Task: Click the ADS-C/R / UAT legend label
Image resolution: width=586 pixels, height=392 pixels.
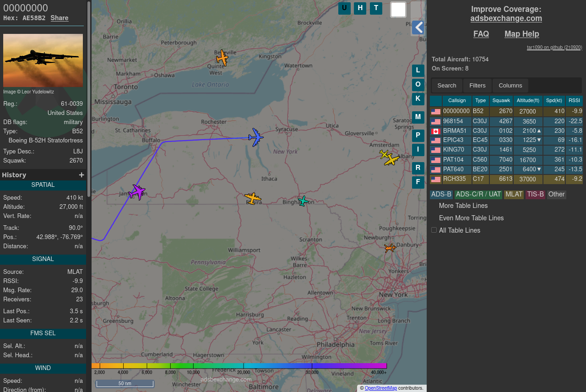Action: click(x=478, y=195)
